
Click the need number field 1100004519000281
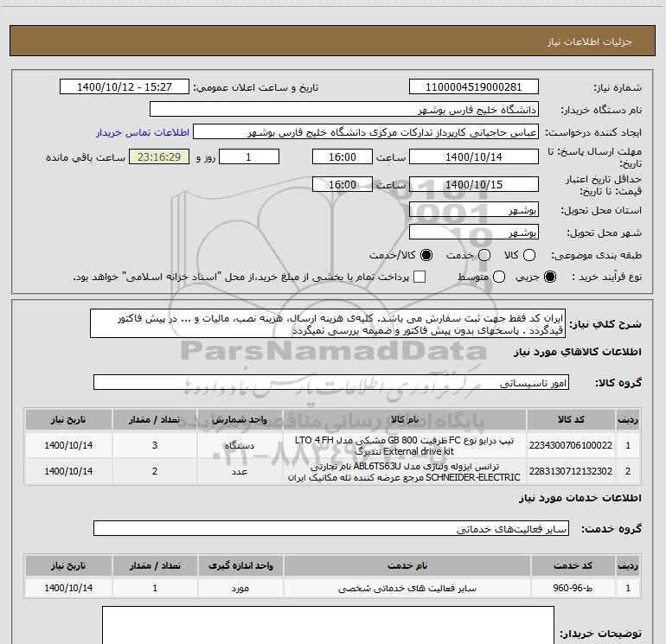[474, 86]
